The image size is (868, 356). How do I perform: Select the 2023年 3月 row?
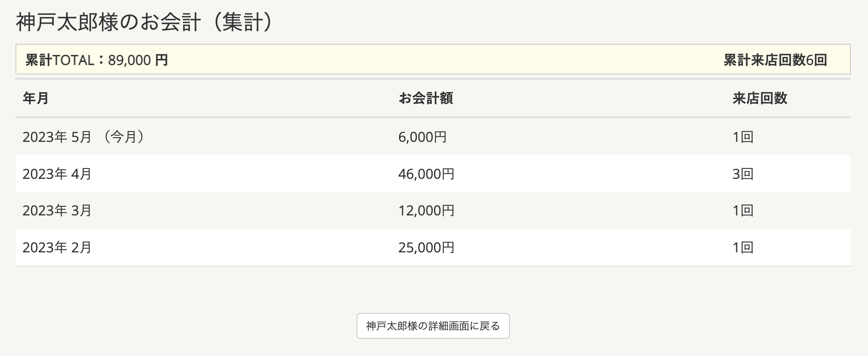pyautogui.click(x=433, y=210)
